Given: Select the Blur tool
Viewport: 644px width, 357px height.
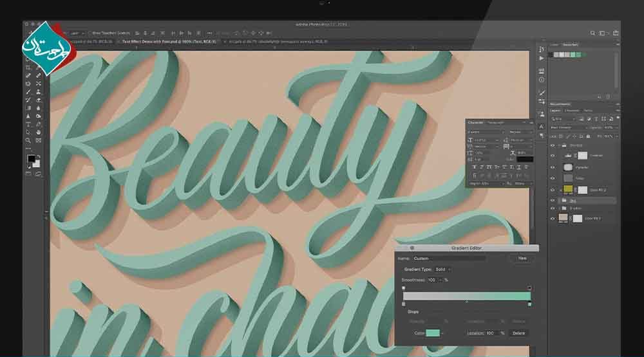Looking at the screenshot, I should coord(38,108).
